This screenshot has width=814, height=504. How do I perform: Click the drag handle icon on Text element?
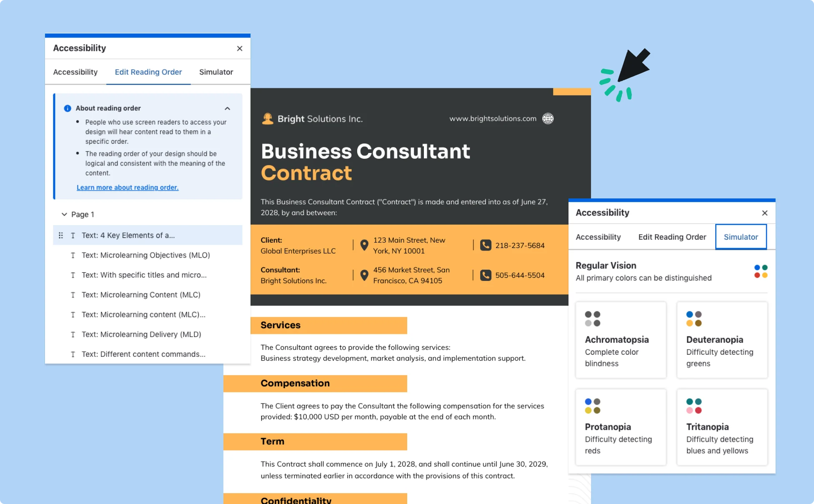pyautogui.click(x=59, y=236)
